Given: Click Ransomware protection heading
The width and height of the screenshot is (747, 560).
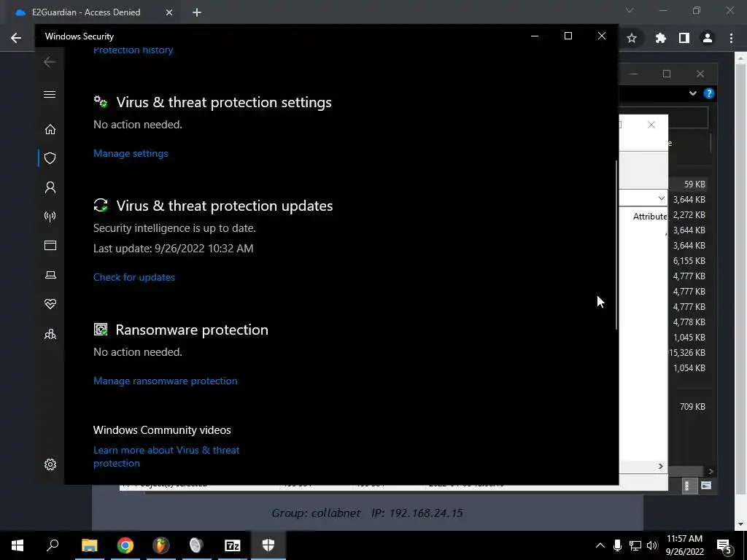Looking at the screenshot, I should 192,330.
